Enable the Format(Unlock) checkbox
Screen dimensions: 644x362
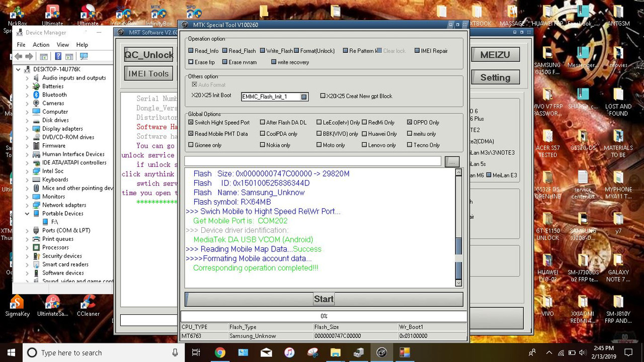[315, 51]
